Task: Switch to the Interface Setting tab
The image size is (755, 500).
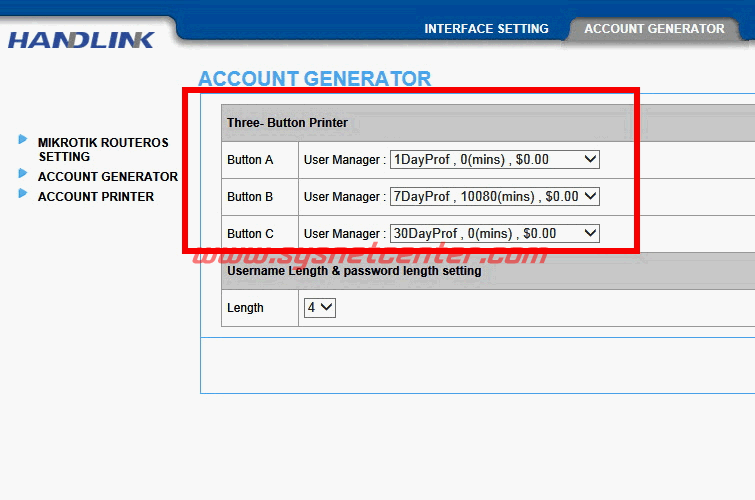Action: click(x=486, y=29)
